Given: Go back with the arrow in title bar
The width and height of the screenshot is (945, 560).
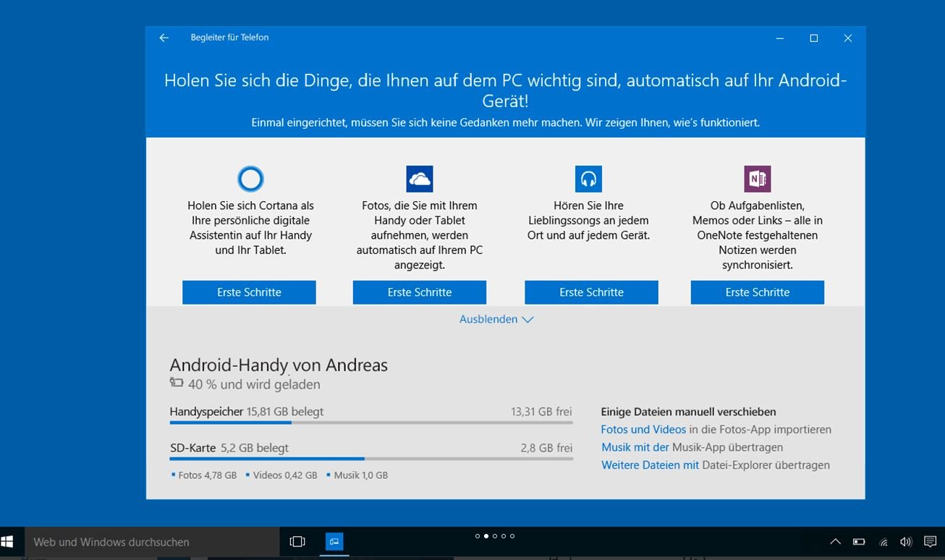Looking at the screenshot, I should point(164,38).
